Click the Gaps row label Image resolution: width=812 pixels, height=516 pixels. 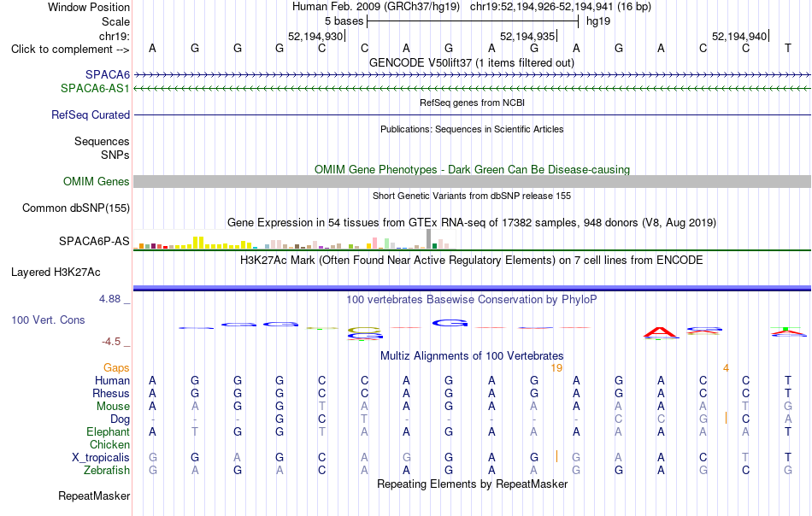(116, 367)
